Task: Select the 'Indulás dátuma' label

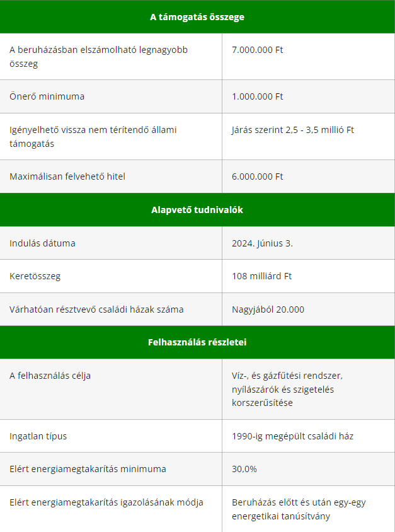Action: coord(42,243)
